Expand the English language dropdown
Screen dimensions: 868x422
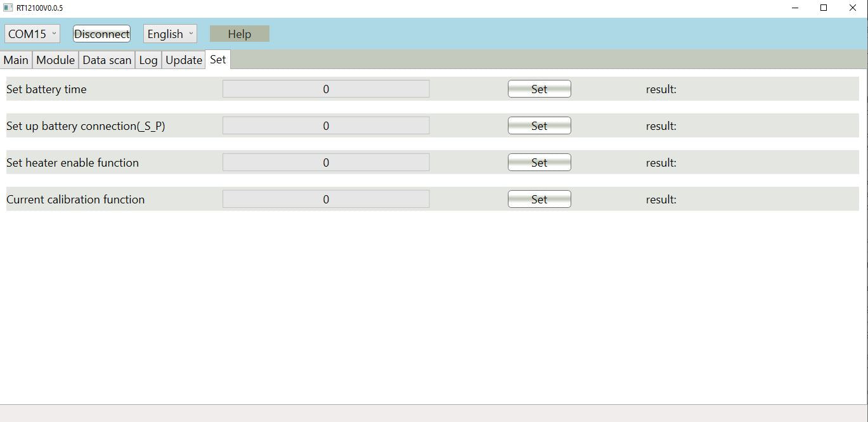click(x=170, y=34)
